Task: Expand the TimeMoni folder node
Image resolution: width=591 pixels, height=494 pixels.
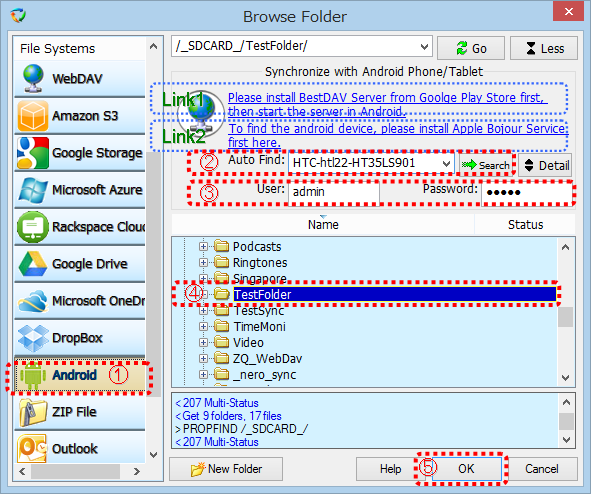Action: click(203, 326)
